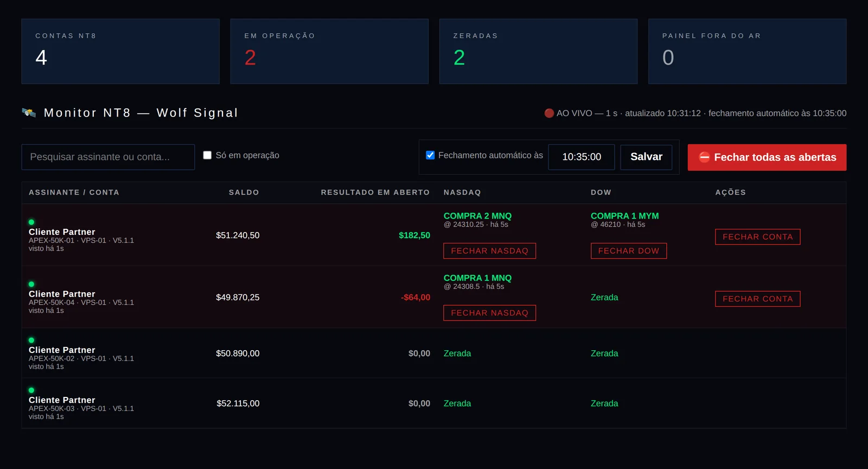Open the Contas NT8 summary card
The image size is (868, 469).
coord(120,52)
